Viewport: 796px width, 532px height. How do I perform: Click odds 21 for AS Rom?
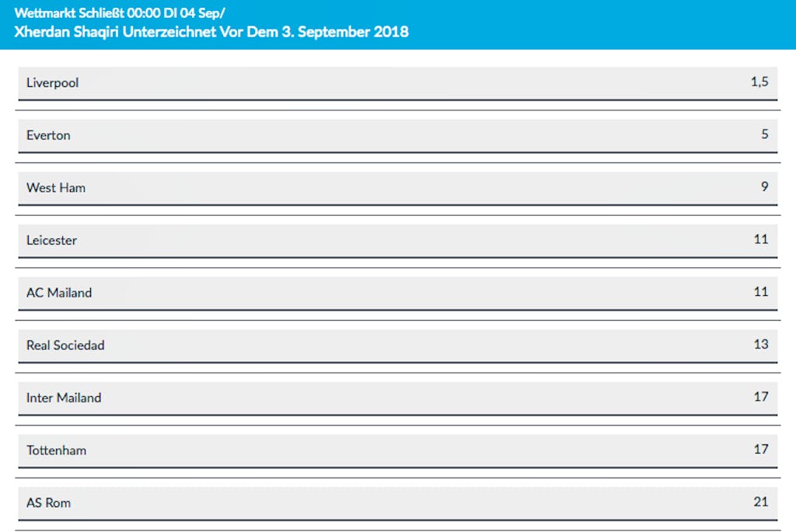(760, 502)
